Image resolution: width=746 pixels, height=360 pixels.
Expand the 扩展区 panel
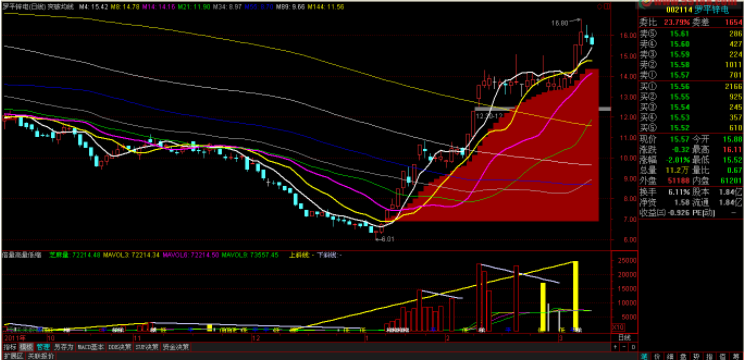click(x=13, y=356)
